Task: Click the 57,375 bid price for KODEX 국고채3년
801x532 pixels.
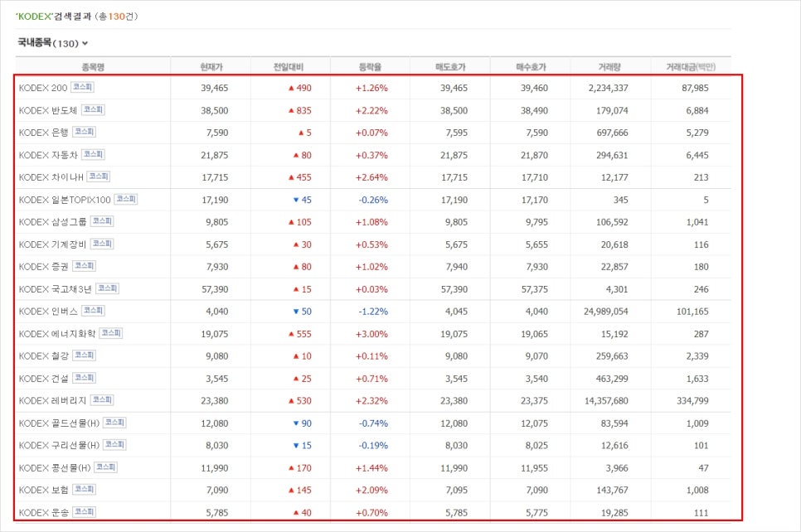Action: pos(534,289)
